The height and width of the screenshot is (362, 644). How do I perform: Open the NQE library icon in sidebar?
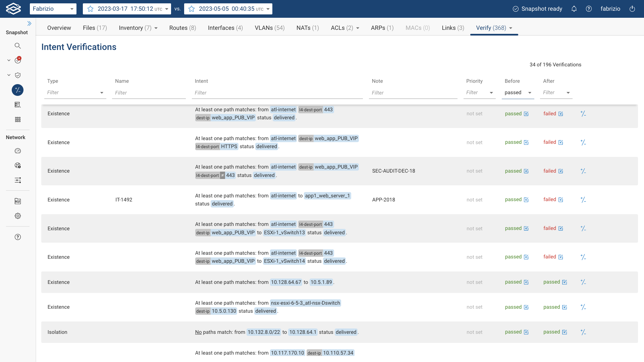[18, 201]
